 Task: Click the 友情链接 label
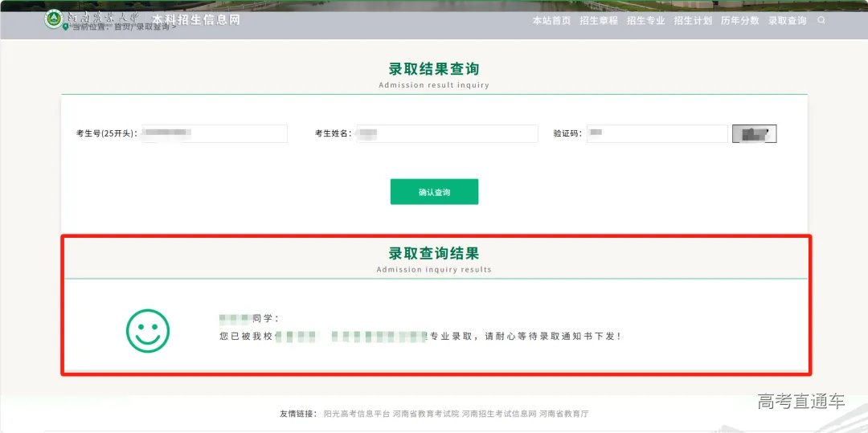[x=298, y=414]
